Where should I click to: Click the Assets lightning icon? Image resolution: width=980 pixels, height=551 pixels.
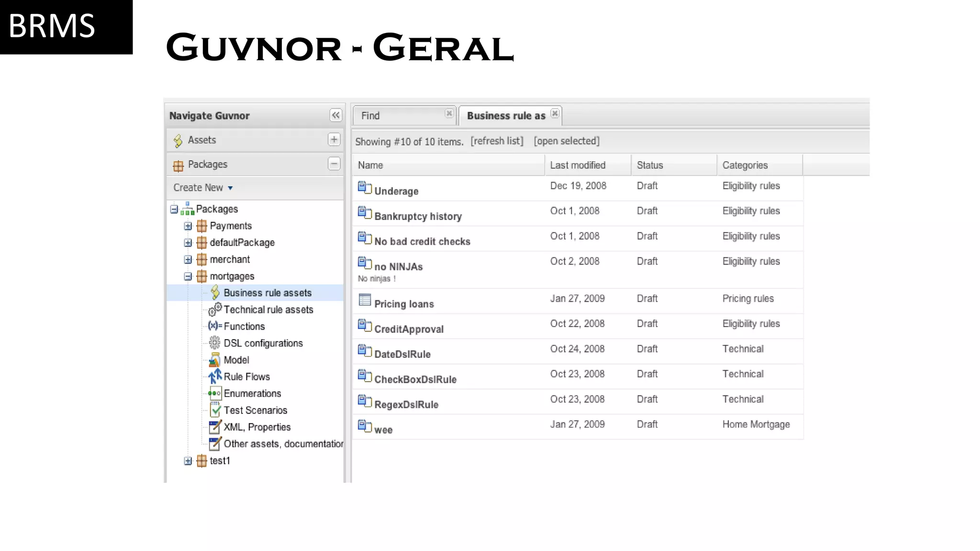pos(178,141)
